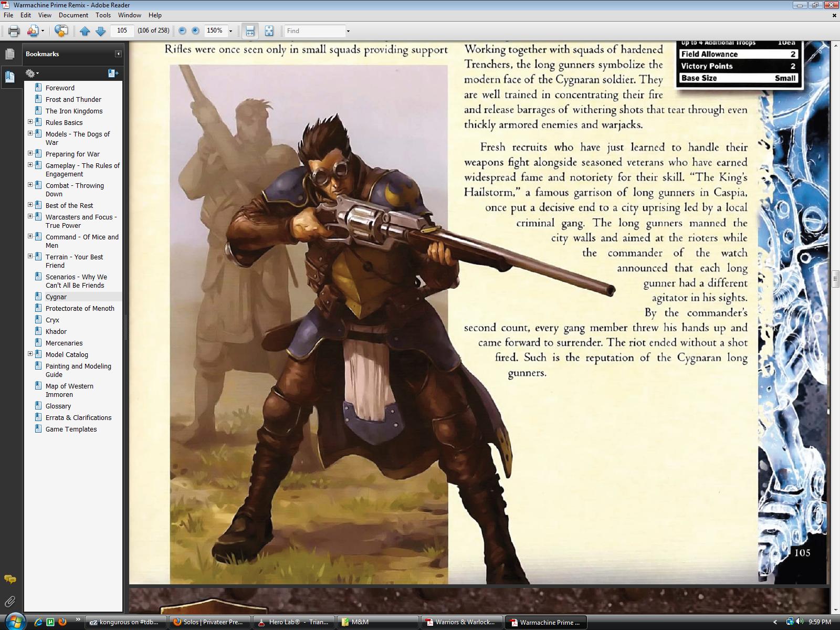The width and height of the screenshot is (840, 630).
Task: Open the Glossary bookmark
Action: click(x=58, y=406)
